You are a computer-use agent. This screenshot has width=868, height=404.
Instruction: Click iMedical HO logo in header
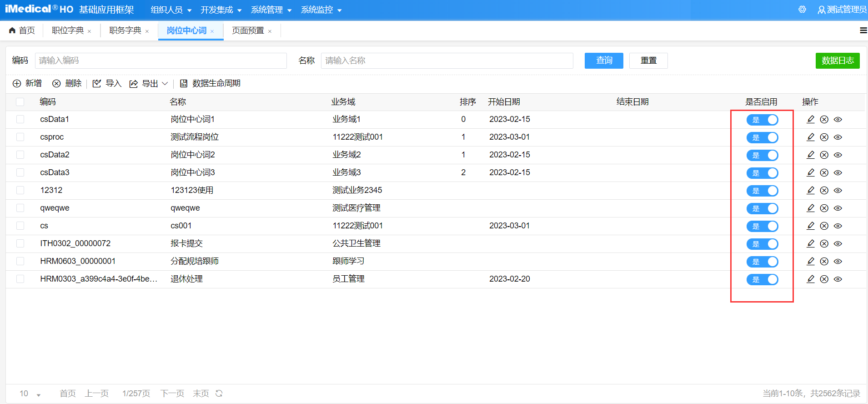[39, 9]
